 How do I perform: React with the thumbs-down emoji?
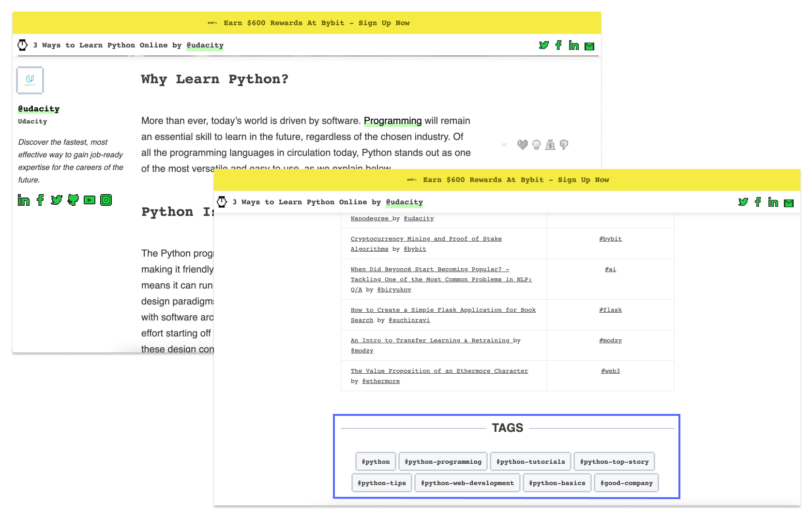(x=564, y=145)
